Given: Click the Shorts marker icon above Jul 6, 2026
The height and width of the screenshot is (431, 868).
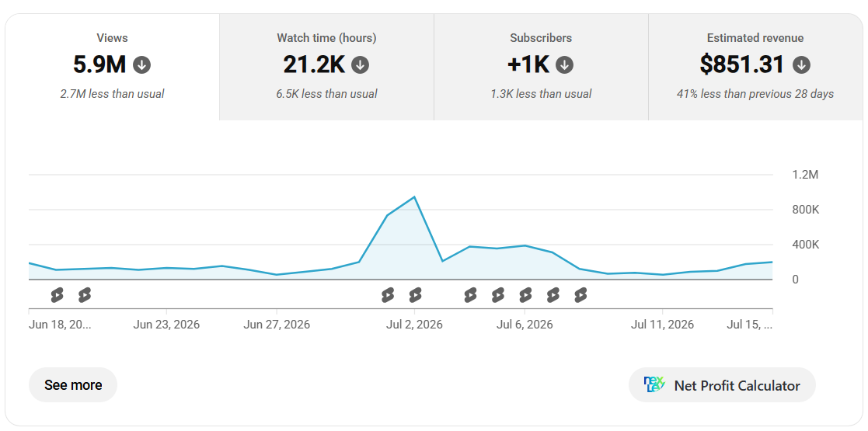Looking at the screenshot, I should pyautogui.click(x=525, y=295).
